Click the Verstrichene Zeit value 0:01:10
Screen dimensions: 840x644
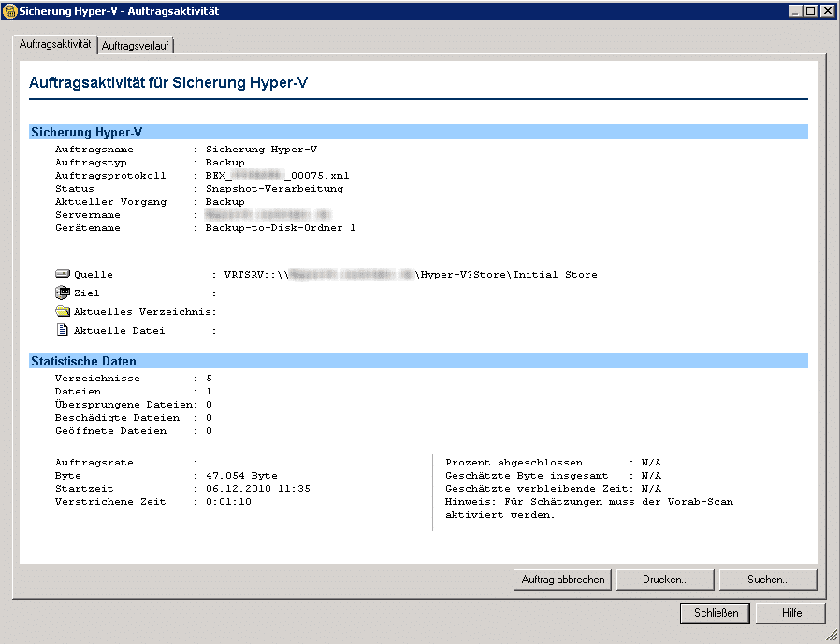point(229,502)
